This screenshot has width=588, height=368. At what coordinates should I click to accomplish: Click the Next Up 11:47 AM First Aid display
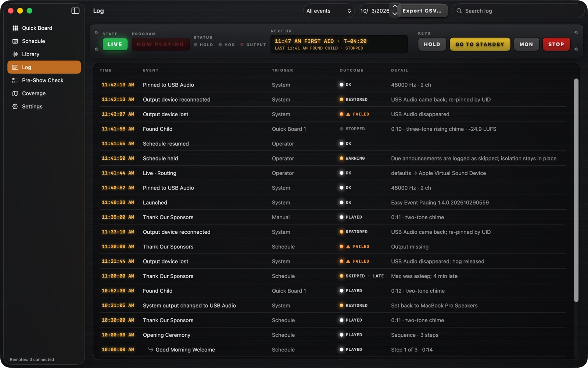[339, 44]
